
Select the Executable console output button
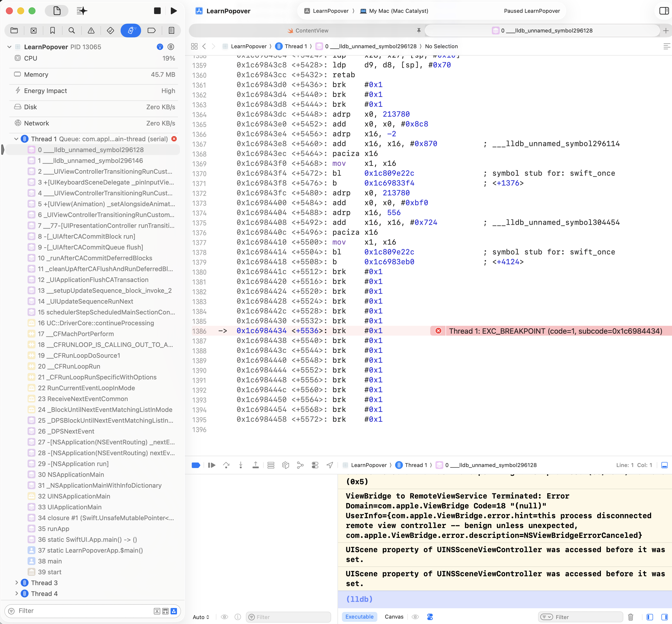[x=359, y=617]
